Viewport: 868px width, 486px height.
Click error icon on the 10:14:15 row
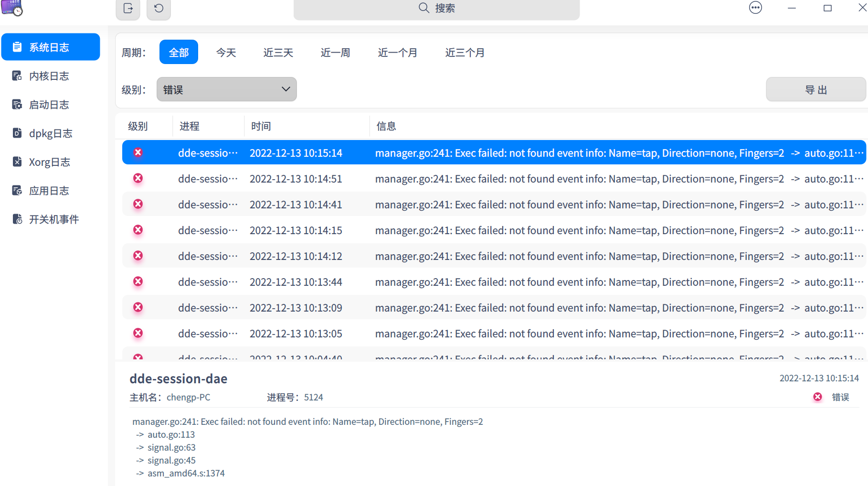(138, 230)
